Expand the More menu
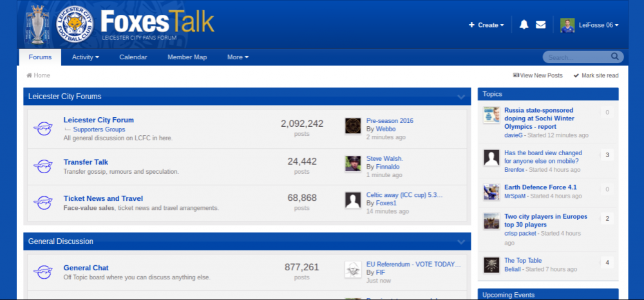644x300 pixels. (238, 57)
